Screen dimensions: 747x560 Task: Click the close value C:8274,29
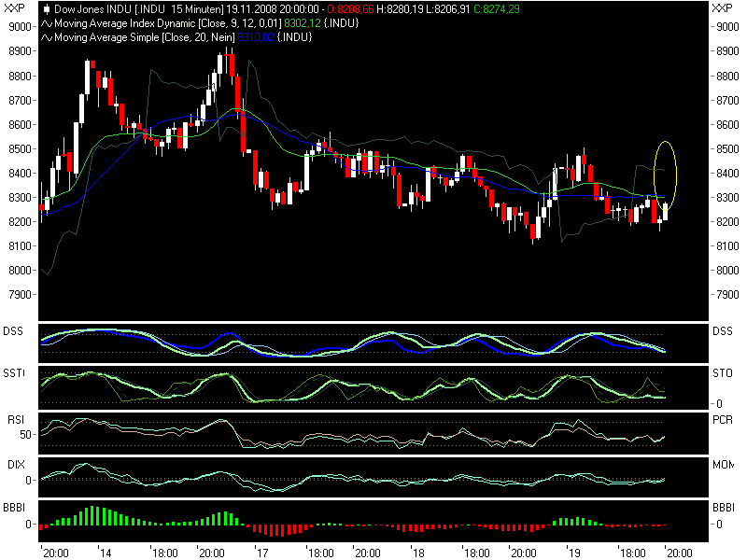pyautogui.click(x=497, y=9)
